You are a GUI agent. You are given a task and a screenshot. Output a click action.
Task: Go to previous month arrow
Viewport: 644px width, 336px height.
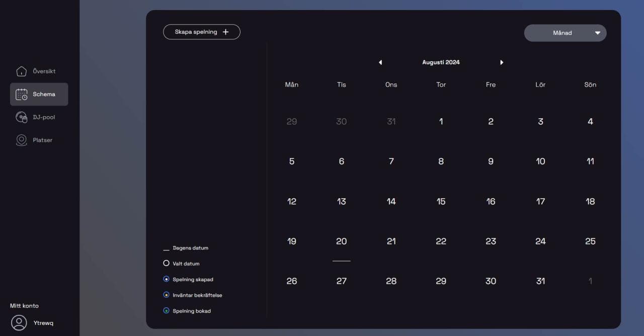pos(380,62)
